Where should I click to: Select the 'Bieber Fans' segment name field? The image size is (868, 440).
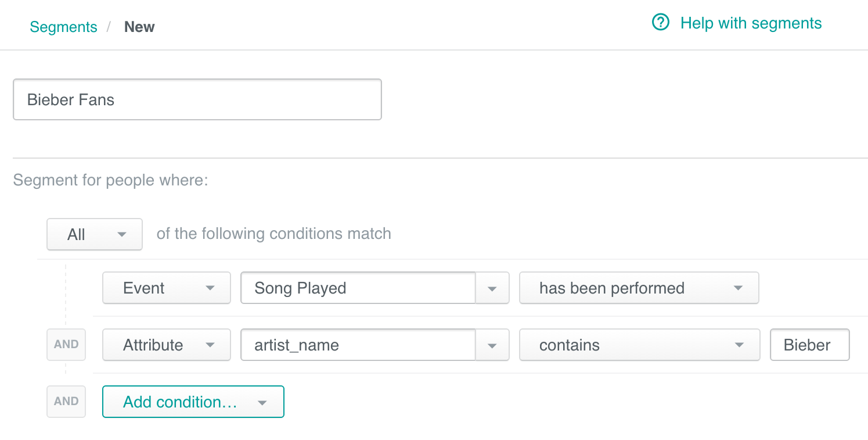click(197, 99)
